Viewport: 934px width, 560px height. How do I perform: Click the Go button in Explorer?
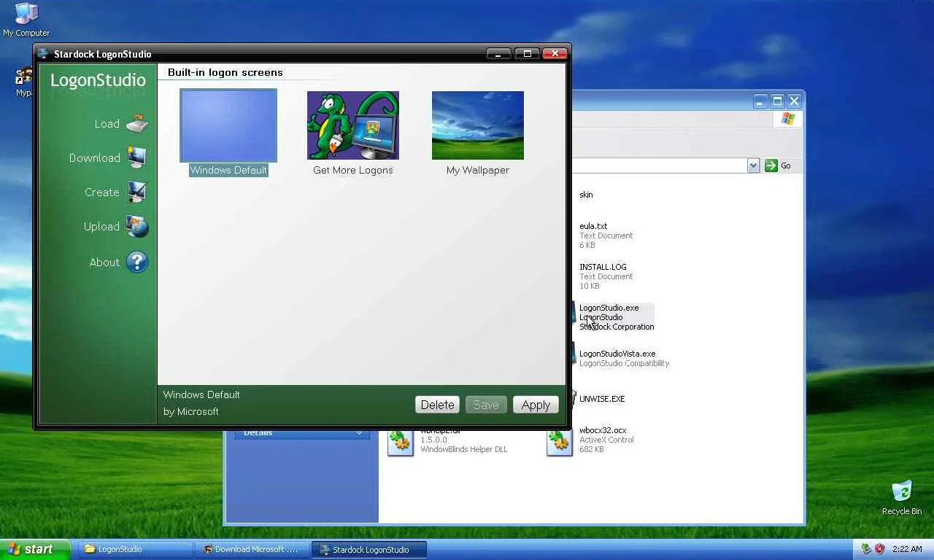[778, 166]
